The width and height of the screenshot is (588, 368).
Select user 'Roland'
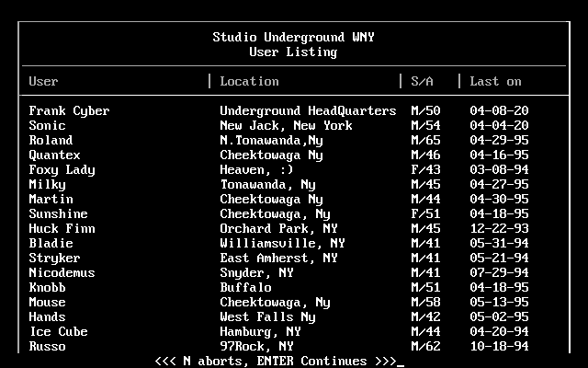pyautogui.click(x=51, y=140)
